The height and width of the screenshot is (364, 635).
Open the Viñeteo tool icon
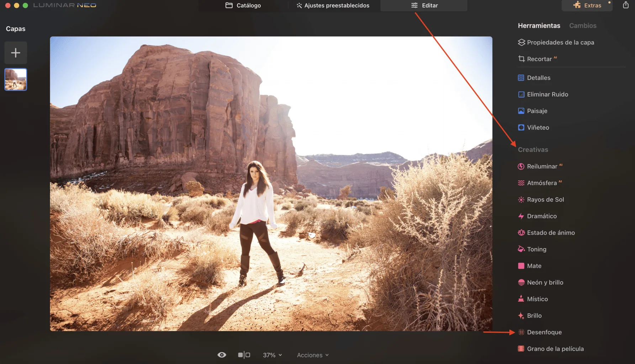[x=521, y=128]
